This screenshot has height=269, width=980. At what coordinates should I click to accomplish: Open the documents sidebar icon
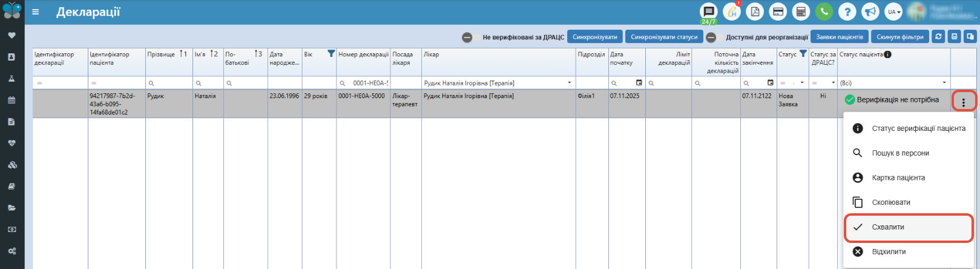tap(12, 122)
